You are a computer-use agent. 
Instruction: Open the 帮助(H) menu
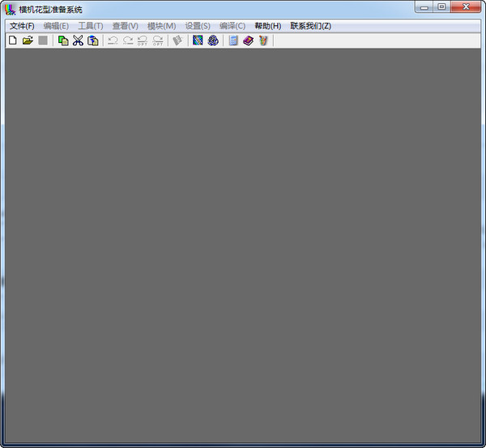(x=268, y=26)
